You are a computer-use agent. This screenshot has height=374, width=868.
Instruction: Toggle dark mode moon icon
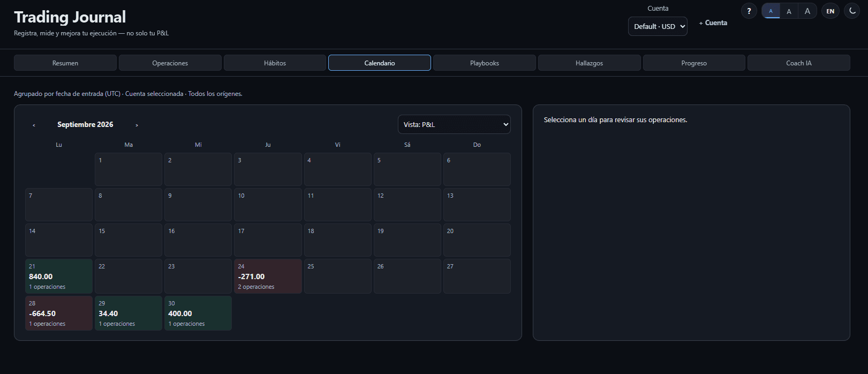point(852,11)
